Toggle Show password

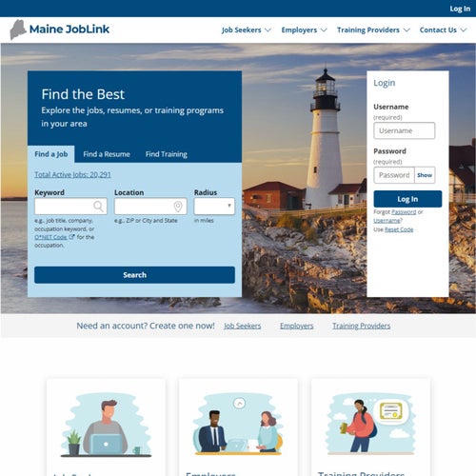[x=425, y=175]
